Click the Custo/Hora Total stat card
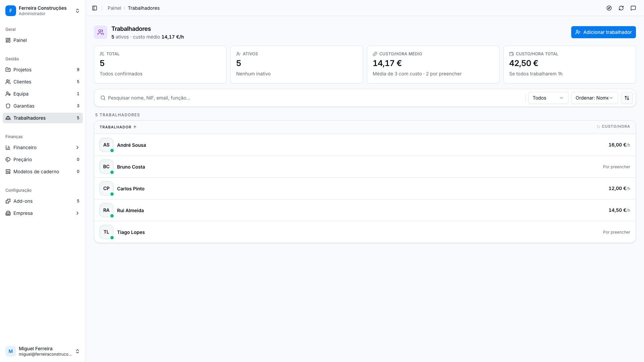Viewport: 644px width, 362px height. [x=570, y=64]
